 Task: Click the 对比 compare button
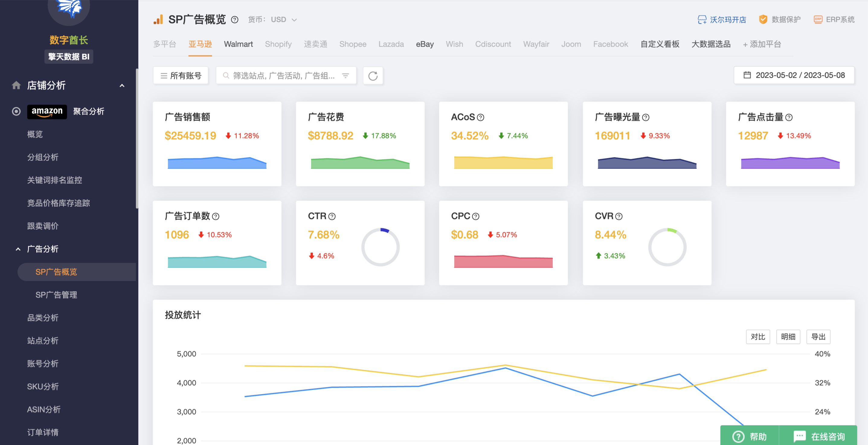[x=757, y=337]
